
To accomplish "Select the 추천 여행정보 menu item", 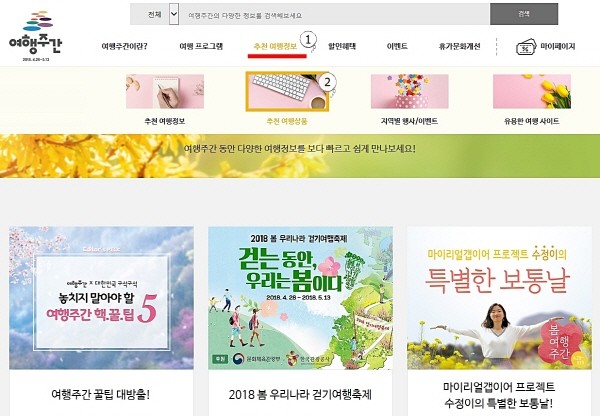I will click(x=275, y=46).
